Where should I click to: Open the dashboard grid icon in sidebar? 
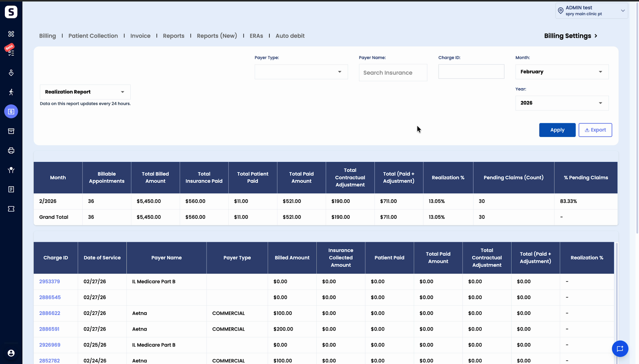tap(11, 34)
